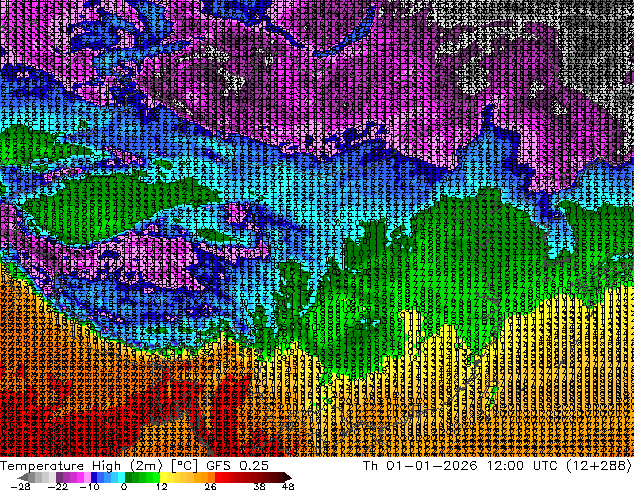Click the date 'Th 01-01-2026'
Image resolution: width=634 pixels, height=490 pixels.
coord(420,466)
